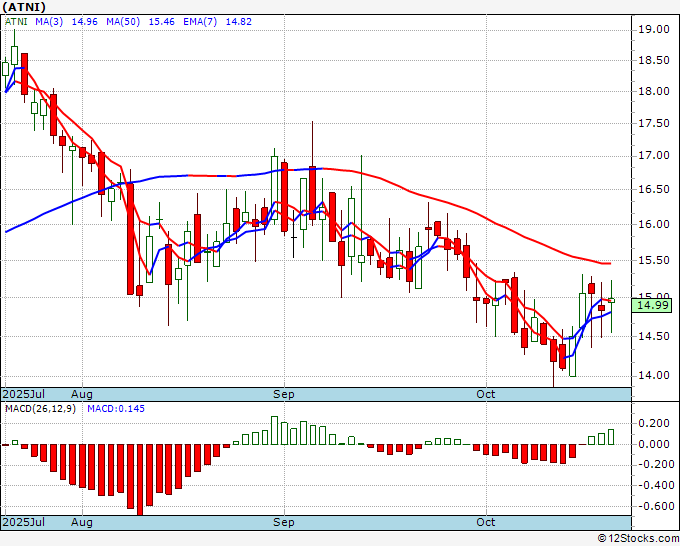This screenshot has width=680, height=546.
Task: Click the 18.00 price axis label
Action: coord(654,92)
